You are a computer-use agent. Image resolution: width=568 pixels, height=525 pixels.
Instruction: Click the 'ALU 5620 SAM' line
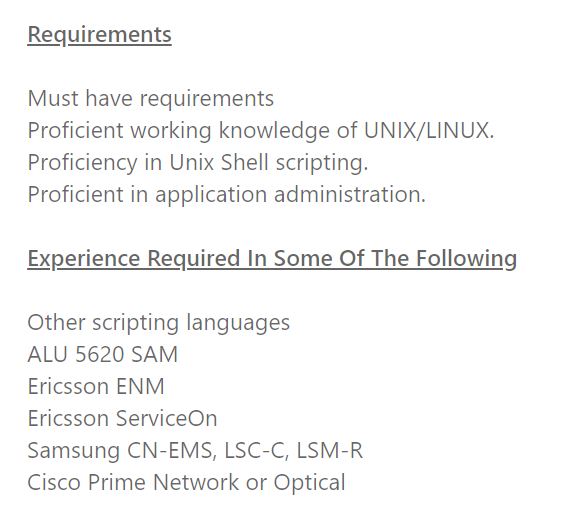click(103, 354)
